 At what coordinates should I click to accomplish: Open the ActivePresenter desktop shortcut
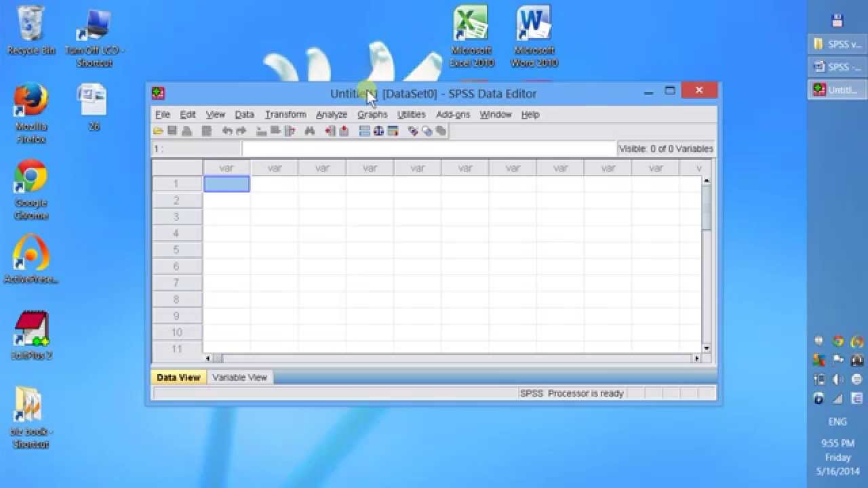point(31,259)
